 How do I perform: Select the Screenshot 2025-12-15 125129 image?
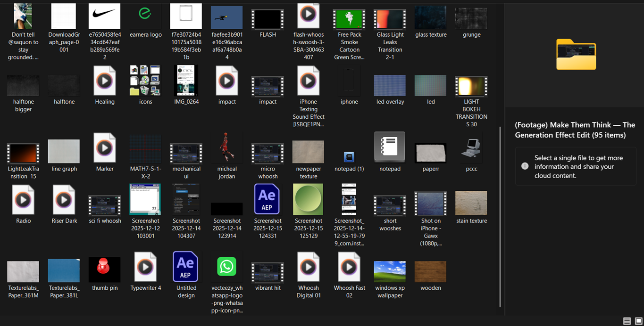click(308, 200)
